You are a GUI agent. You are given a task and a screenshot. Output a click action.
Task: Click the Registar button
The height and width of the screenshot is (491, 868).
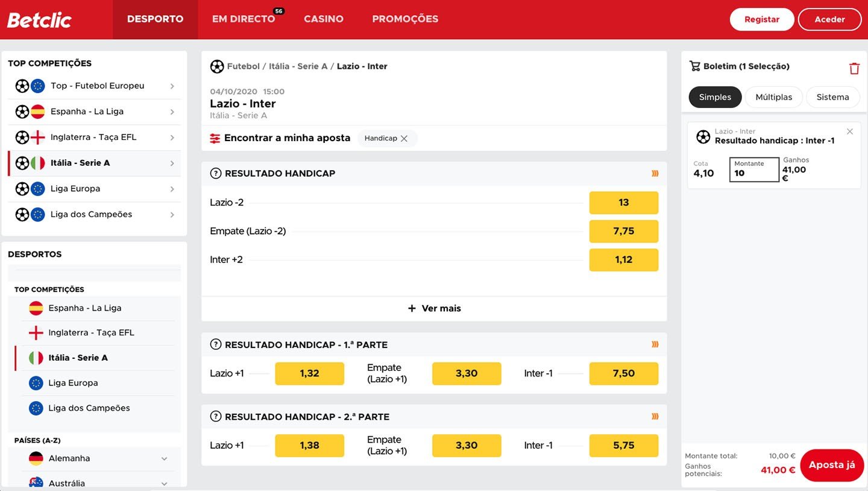[762, 19]
